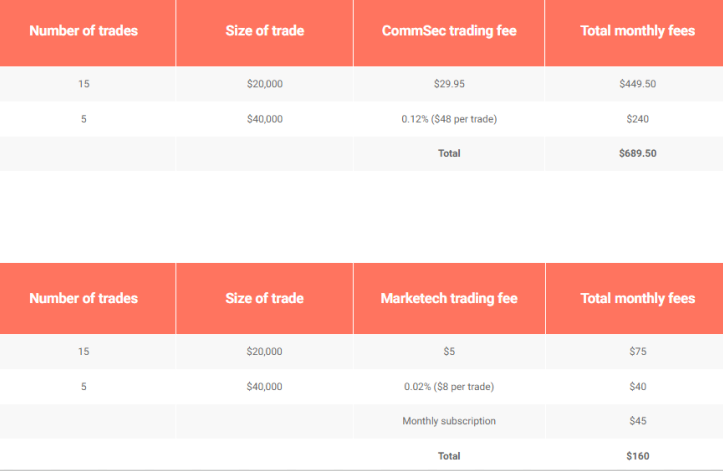Viewport: 723px width, 471px height.
Task: Click Total monthly fees header in Marketech table
Action: [x=637, y=298]
